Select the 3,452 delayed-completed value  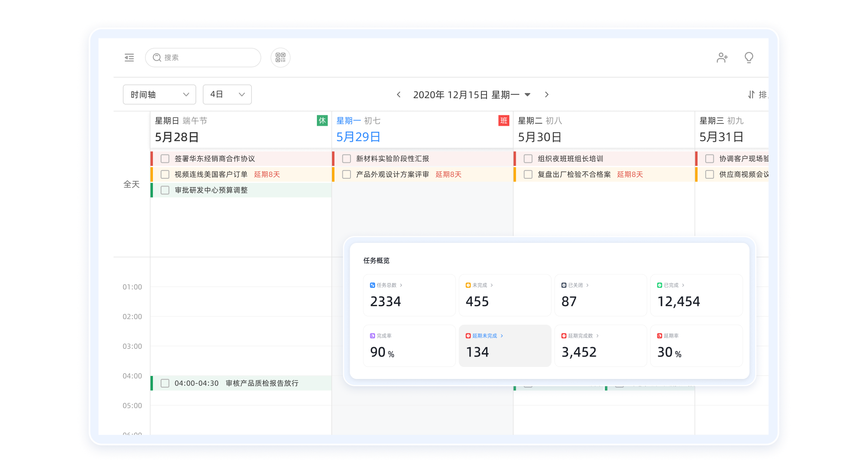(x=579, y=352)
